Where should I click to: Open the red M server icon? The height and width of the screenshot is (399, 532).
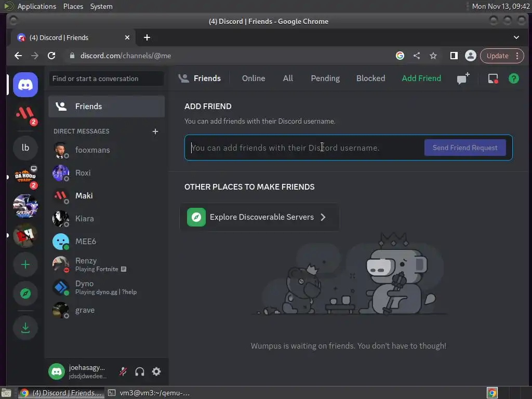tap(25, 114)
